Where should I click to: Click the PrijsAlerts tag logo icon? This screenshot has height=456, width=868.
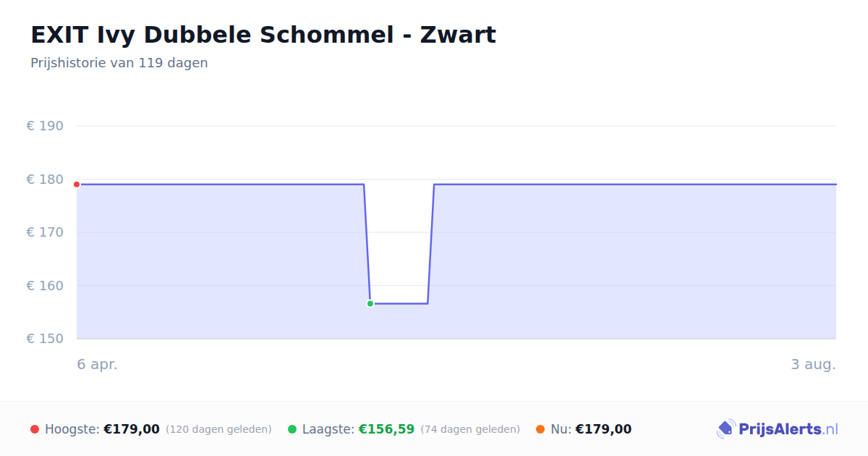pos(726,429)
